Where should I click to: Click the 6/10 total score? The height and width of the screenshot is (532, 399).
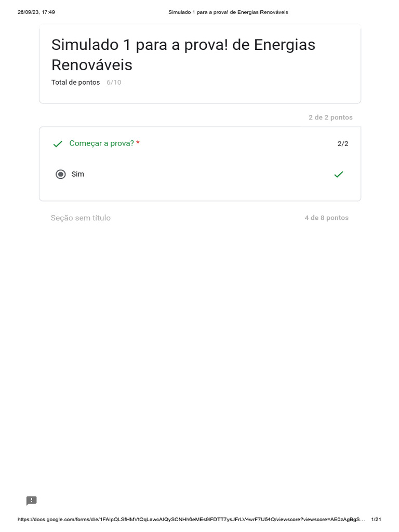click(x=114, y=83)
